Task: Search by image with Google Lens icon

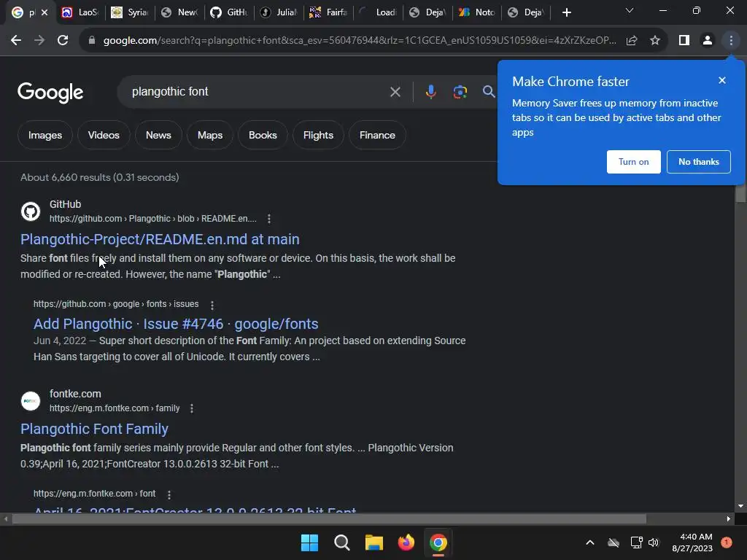Action: tap(460, 91)
